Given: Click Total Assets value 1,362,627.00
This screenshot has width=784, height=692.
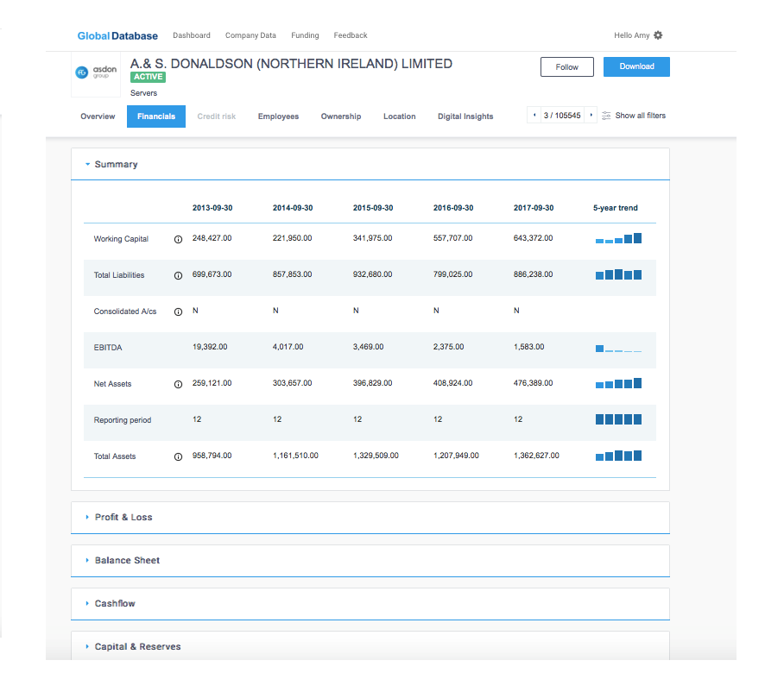Looking at the screenshot, I should tap(536, 456).
